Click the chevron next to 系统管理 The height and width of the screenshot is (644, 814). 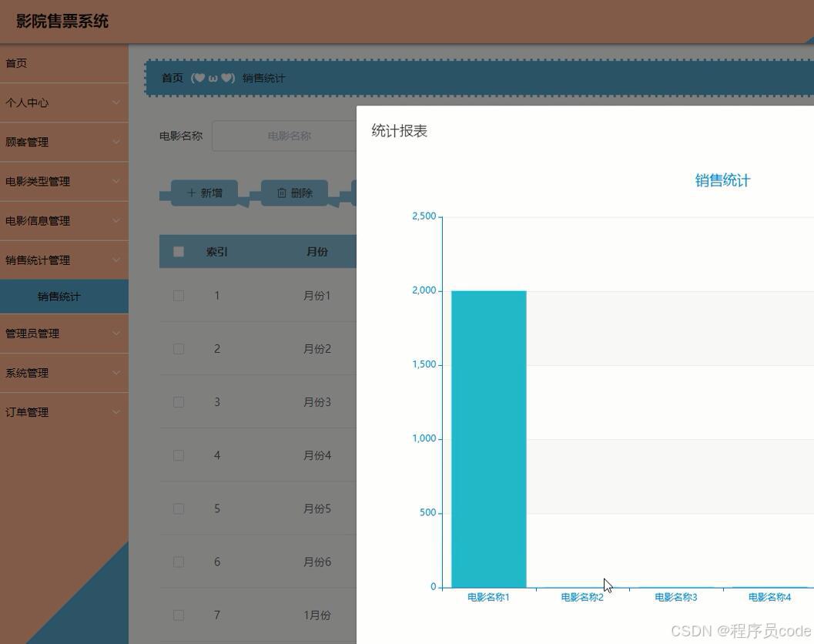click(116, 373)
